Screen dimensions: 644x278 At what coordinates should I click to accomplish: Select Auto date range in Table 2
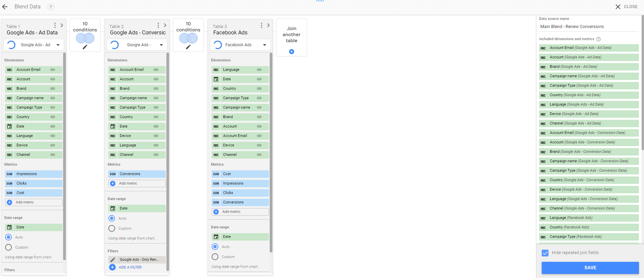coord(112,218)
